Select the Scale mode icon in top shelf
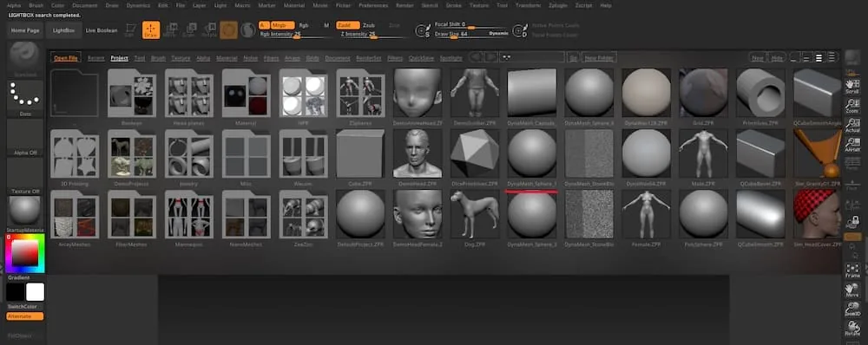The image size is (868, 345). point(190,29)
